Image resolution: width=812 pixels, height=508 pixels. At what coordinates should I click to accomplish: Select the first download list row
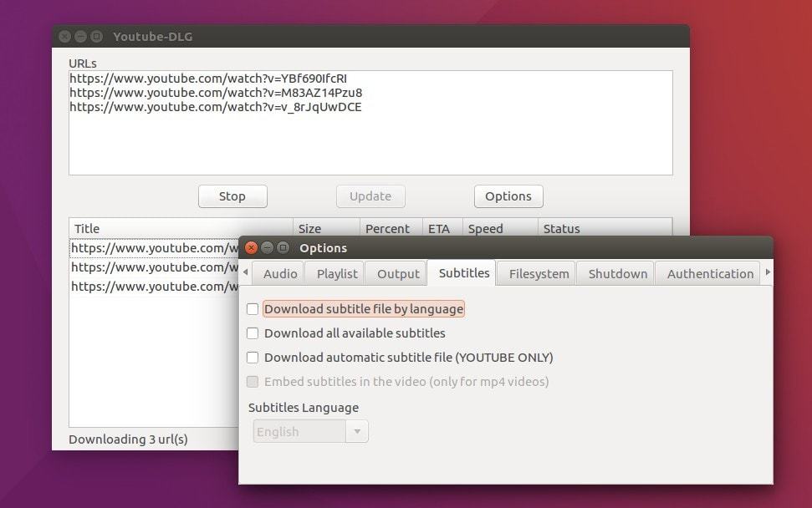155,248
